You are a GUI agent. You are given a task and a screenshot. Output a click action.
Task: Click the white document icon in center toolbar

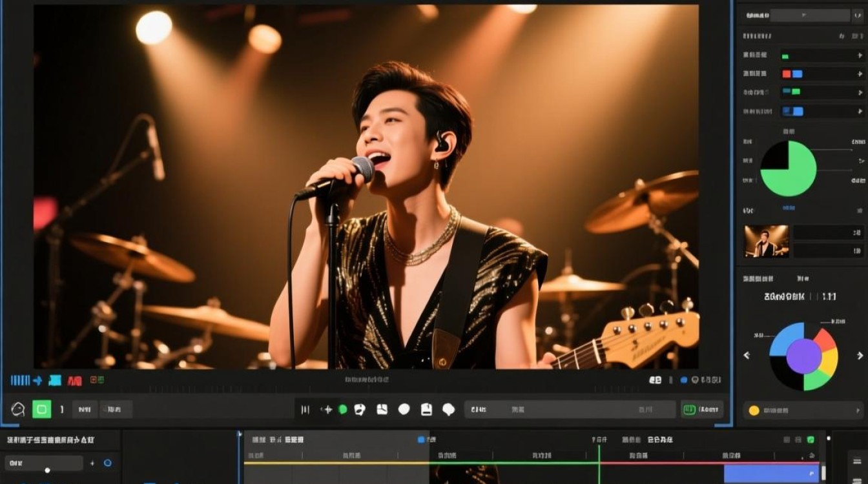point(426,409)
